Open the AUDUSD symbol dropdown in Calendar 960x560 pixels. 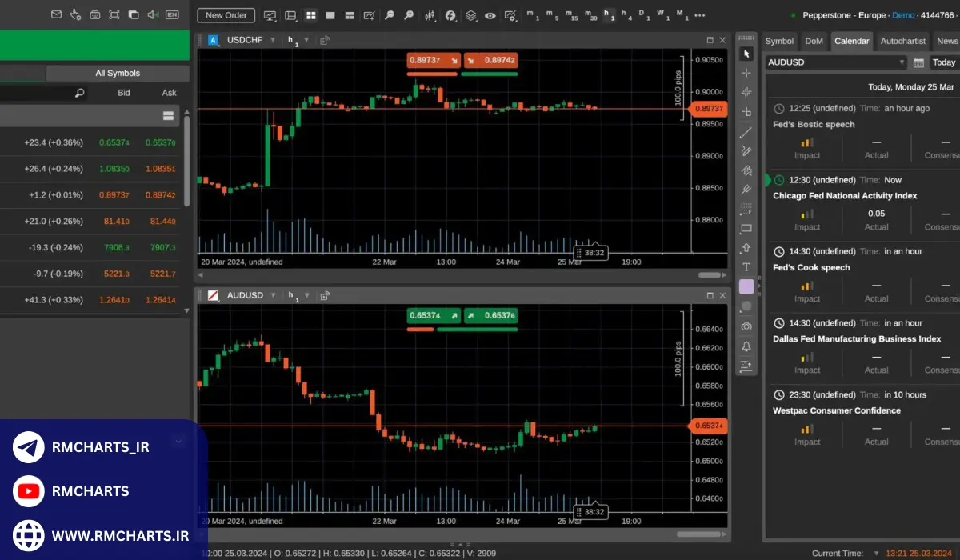tap(835, 62)
